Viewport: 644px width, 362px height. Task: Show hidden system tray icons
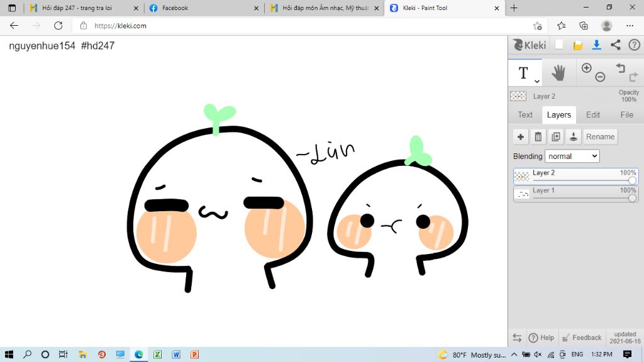514,354
